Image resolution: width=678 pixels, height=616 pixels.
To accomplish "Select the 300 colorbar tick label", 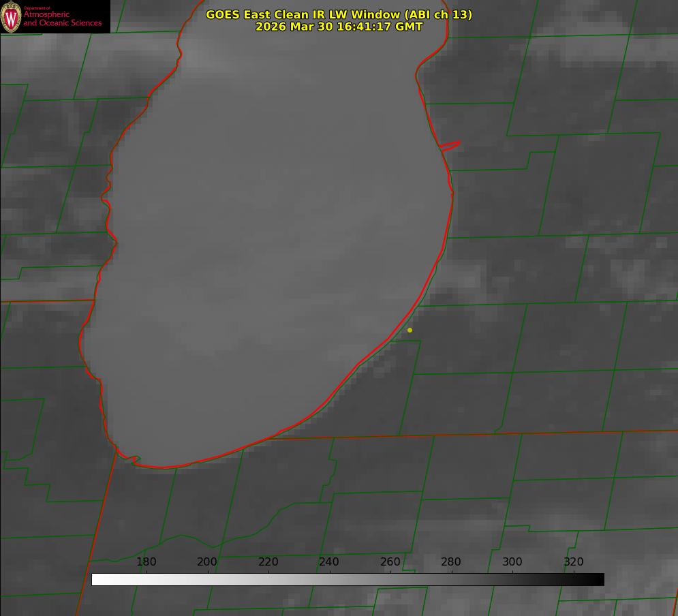I will pyautogui.click(x=512, y=561).
